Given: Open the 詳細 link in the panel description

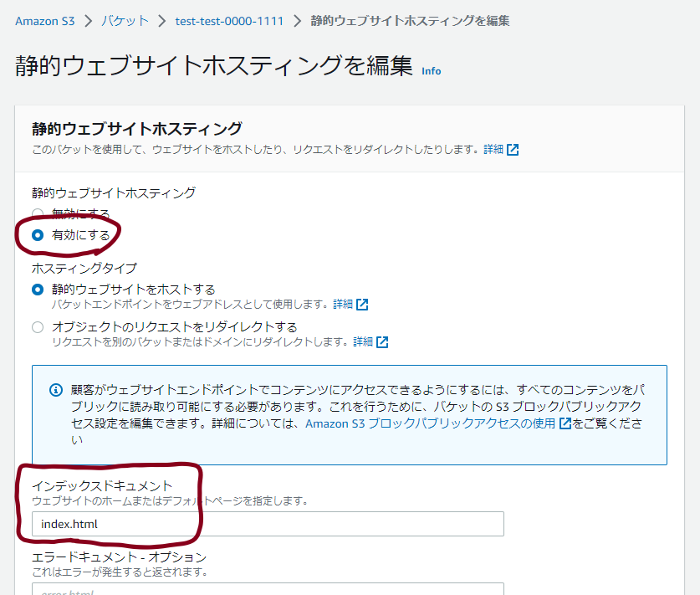Looking at the screenshot, I should 493,149.
